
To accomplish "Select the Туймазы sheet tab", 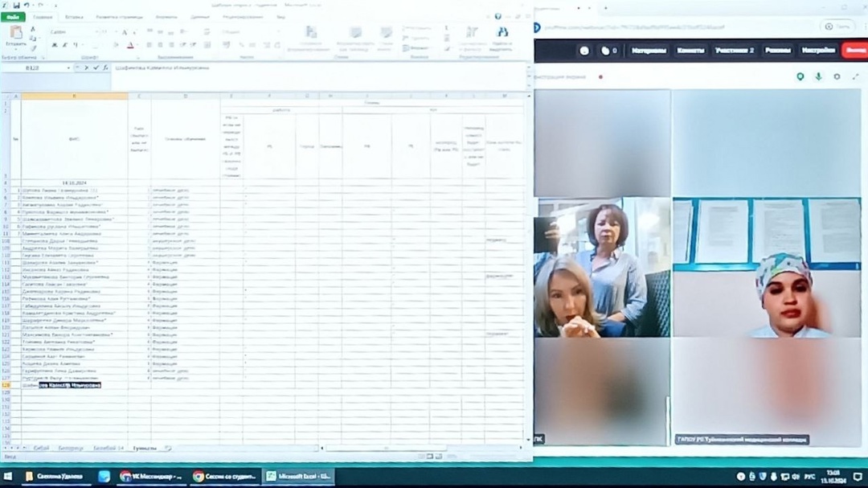I will pyautogui.click(x=145, y=448).
